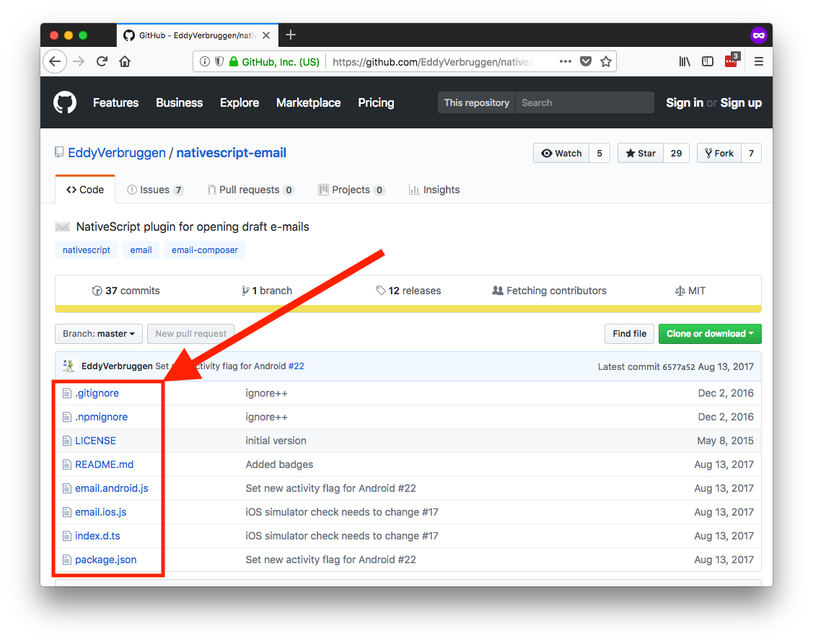Click the repository Search input field
Image resolution: width=813 pixels, height=644 pixels.
[x=585, y=102]
